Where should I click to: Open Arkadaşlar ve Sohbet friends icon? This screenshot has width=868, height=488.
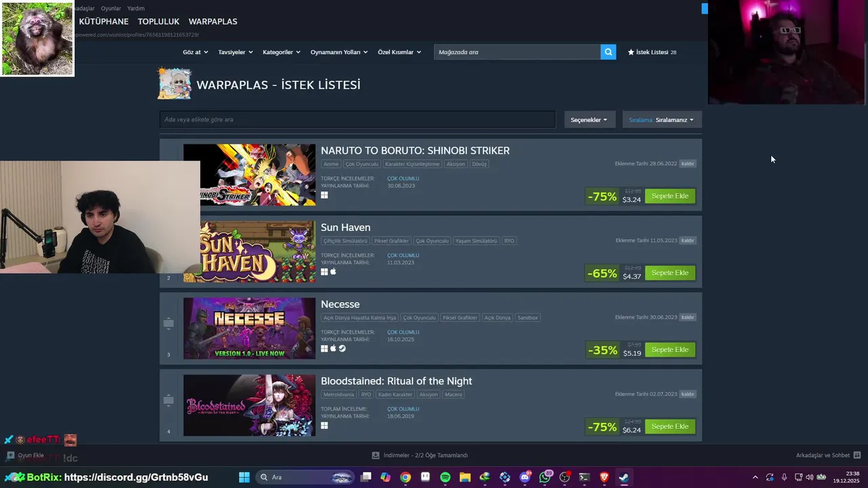857,455
